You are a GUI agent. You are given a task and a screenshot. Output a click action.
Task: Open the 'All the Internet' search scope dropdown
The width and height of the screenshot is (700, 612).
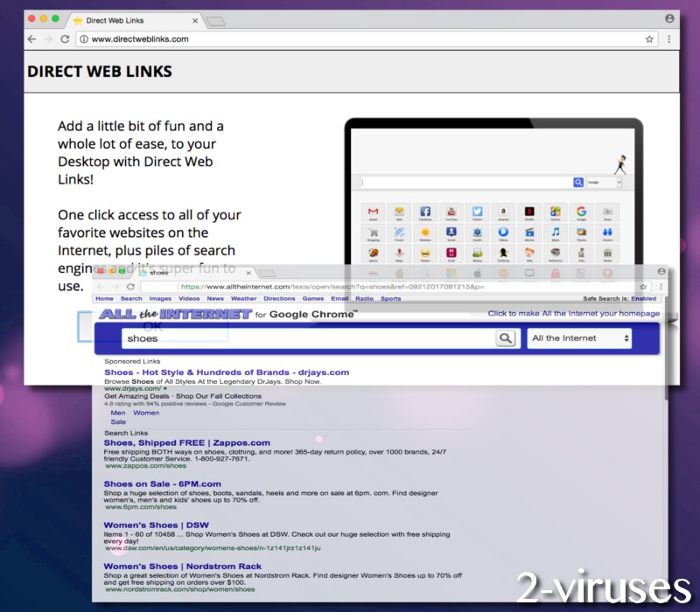[579, 337]
